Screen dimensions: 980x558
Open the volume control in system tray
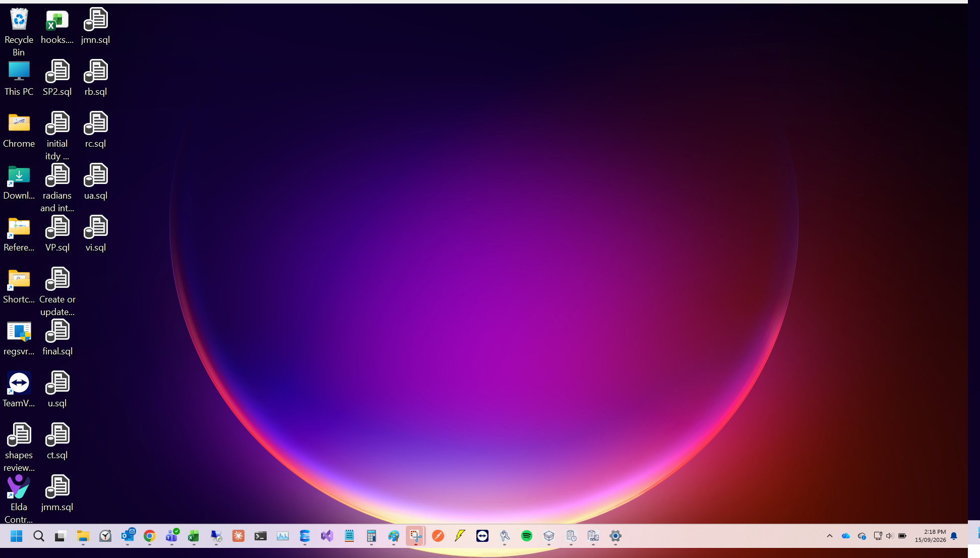coord(889,536)
